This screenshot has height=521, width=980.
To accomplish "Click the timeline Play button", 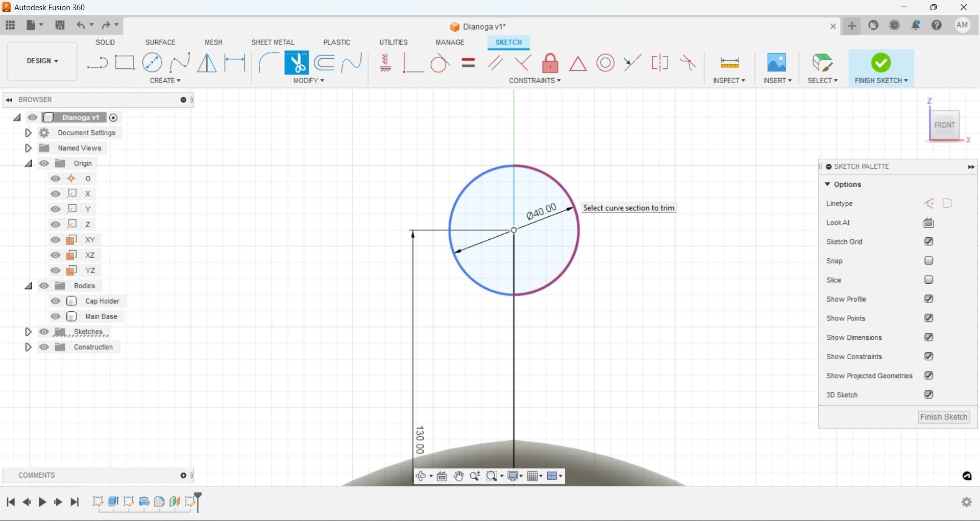I will [42, 502].
